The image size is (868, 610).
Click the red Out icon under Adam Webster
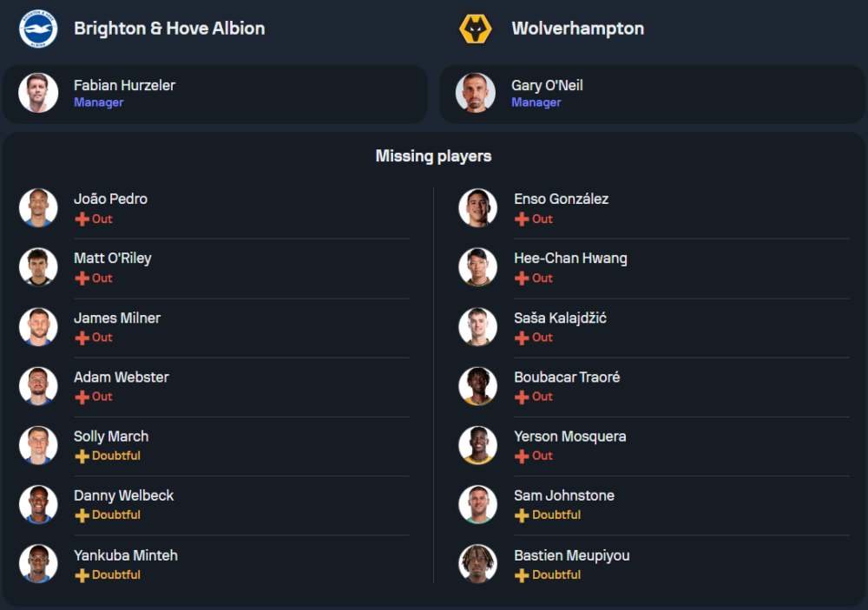click(x=82, y=397)
